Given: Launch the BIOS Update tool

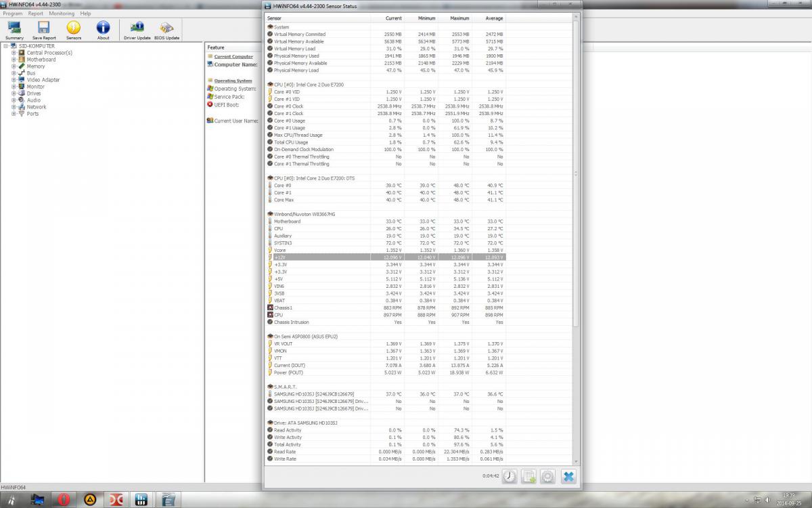Looking at the screenshot, I should tap(166, 30).
